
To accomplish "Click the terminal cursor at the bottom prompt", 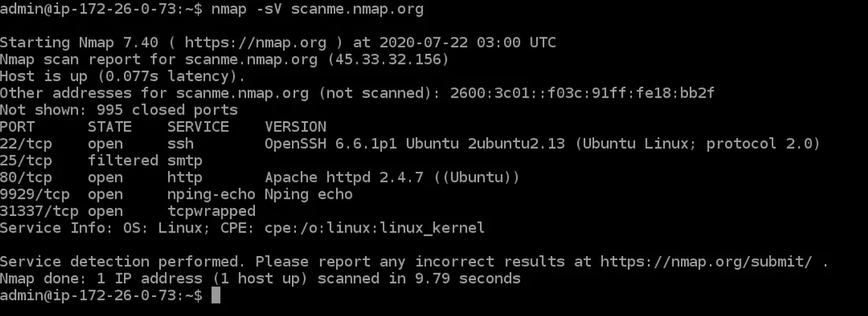I will [215, 296].
